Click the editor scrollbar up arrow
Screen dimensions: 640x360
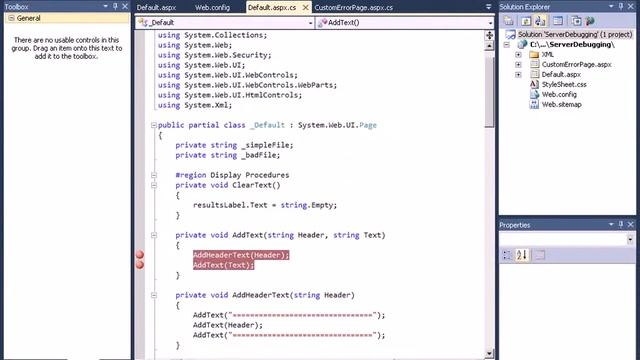pos(489,46)
